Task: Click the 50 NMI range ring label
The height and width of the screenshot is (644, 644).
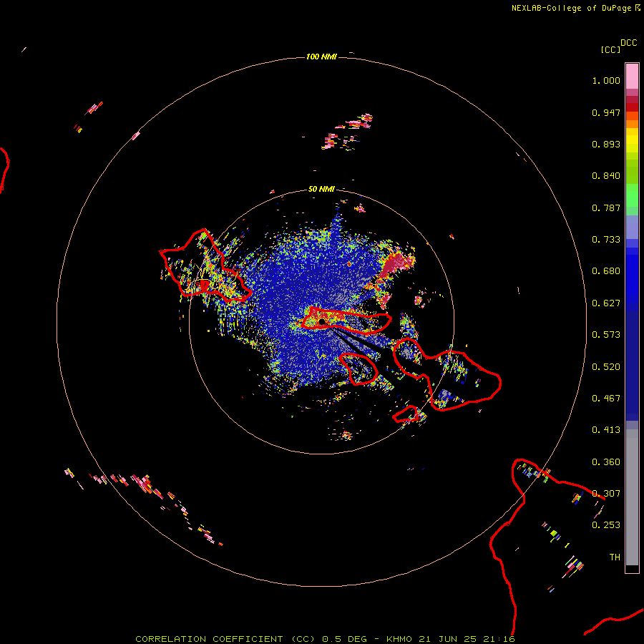Action: pyautogui.click(x=321, y=189)
